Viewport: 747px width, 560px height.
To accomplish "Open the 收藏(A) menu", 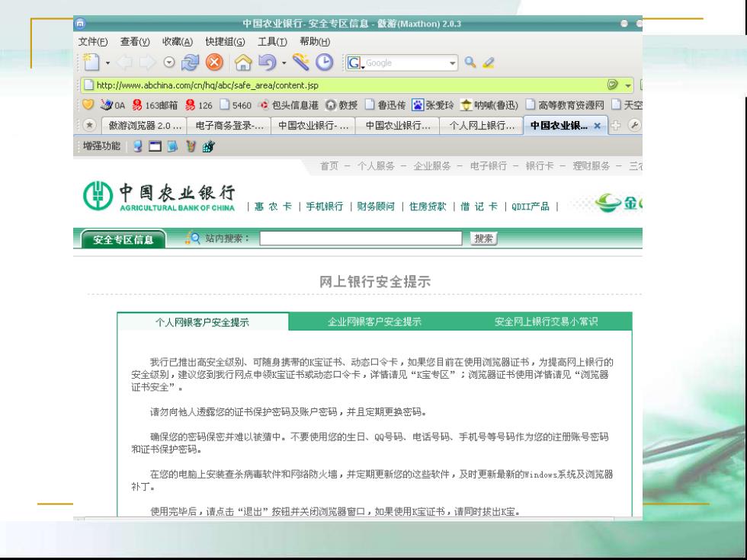I will (x=177, y=42).
